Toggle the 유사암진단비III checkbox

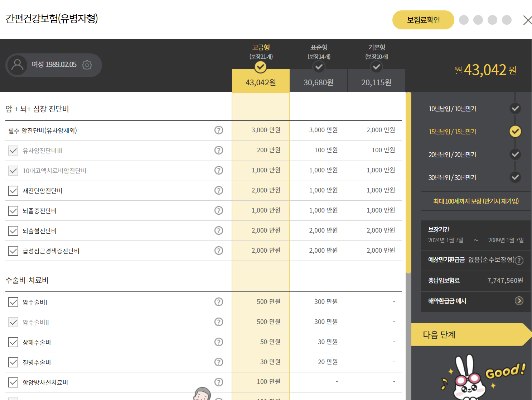pyautogui.click(x=13, y=151)
